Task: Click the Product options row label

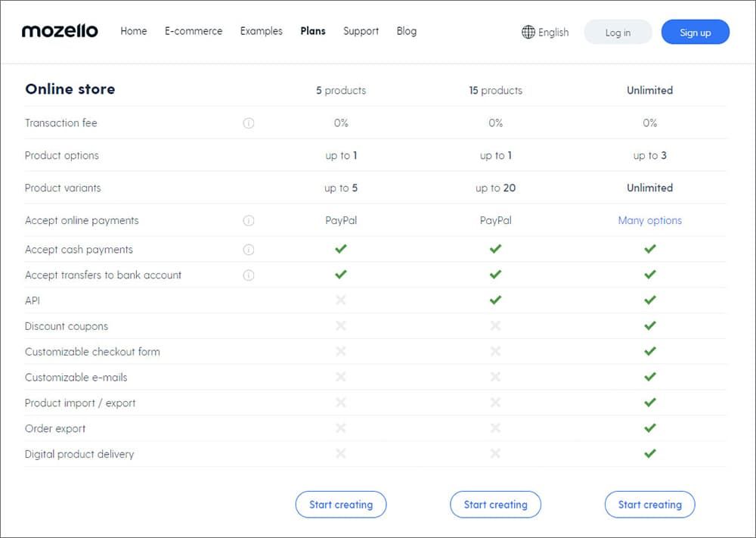Action: tap(62, 156)
